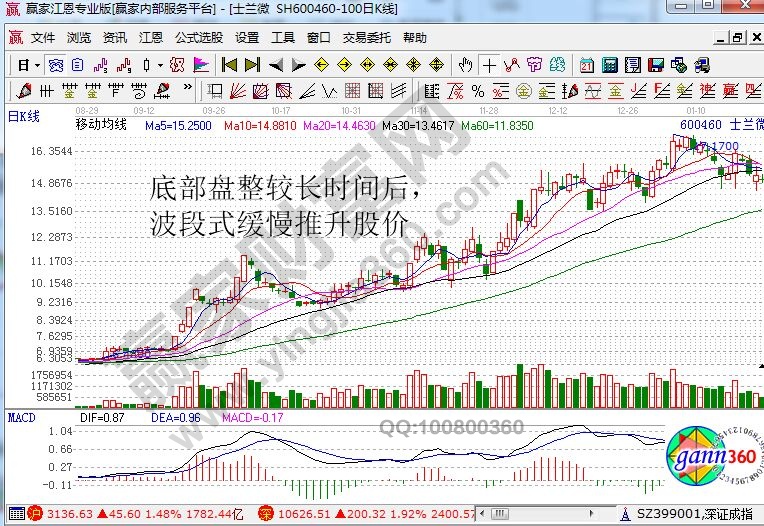764x526 pixels.
Task: Click the colored flag icon in toolbar
Action: pyautogui.click(x=201, y=65)
